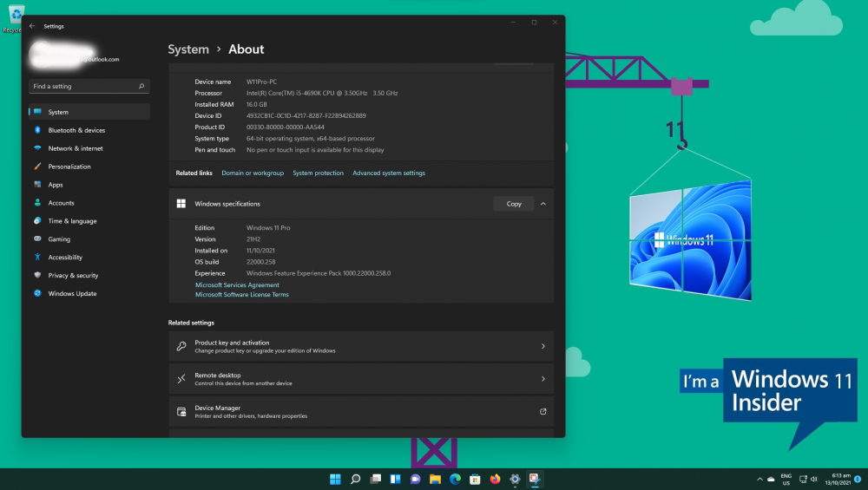Click the Product ID value 00330-80000-00000-AA544

click(285, 127)
